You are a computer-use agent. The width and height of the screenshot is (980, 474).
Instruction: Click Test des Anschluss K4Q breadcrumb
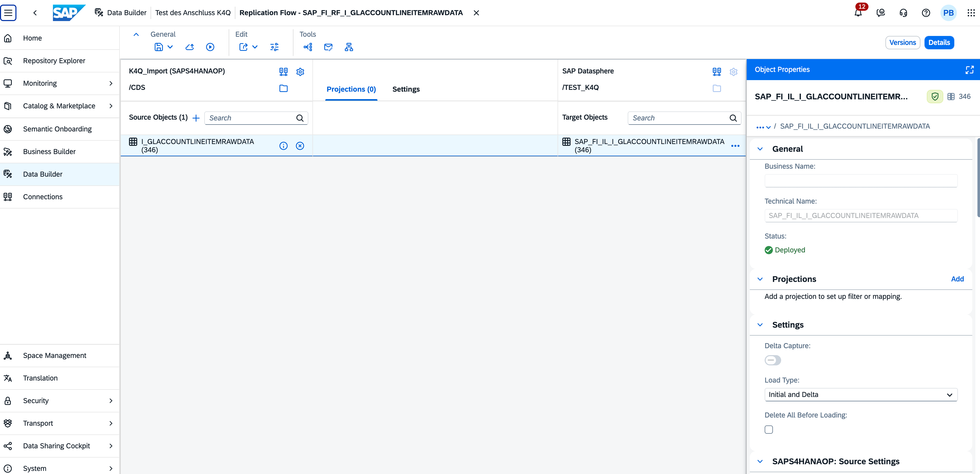pyautogui.click(x=193, y=13)
